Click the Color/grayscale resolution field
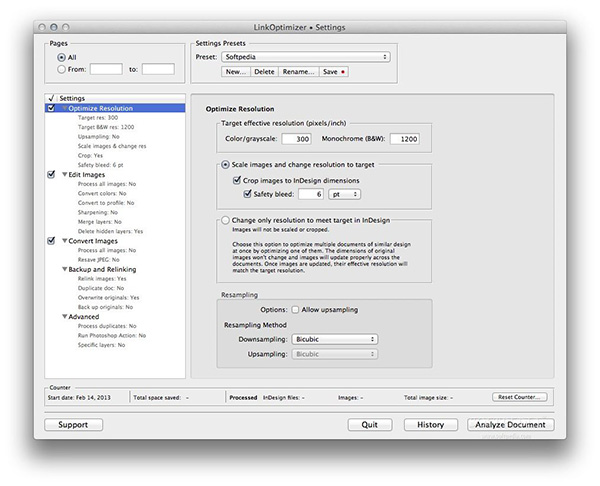 tap(296, 139)
